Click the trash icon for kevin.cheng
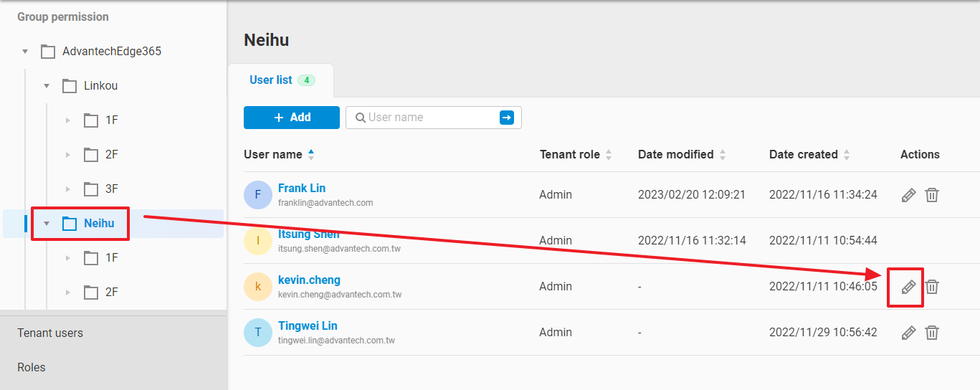Image resolution: width=980 pixels, height=390 pixels. [931, 287]
